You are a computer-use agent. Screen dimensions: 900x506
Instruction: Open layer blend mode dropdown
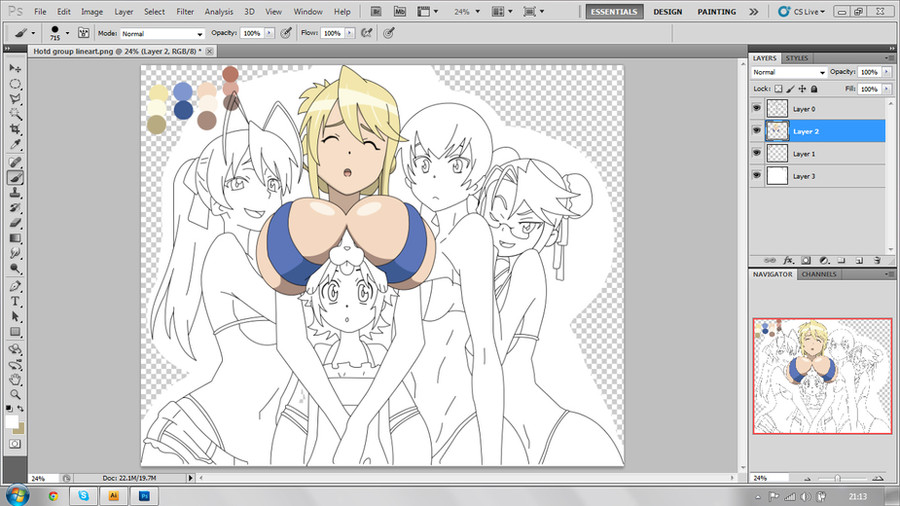point(789,72)
